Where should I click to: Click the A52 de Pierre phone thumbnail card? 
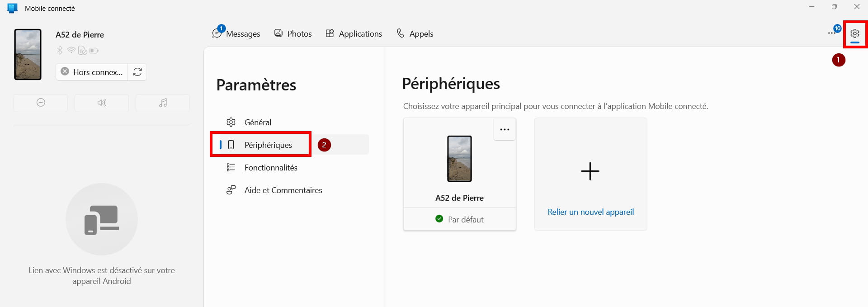[459, 175]
